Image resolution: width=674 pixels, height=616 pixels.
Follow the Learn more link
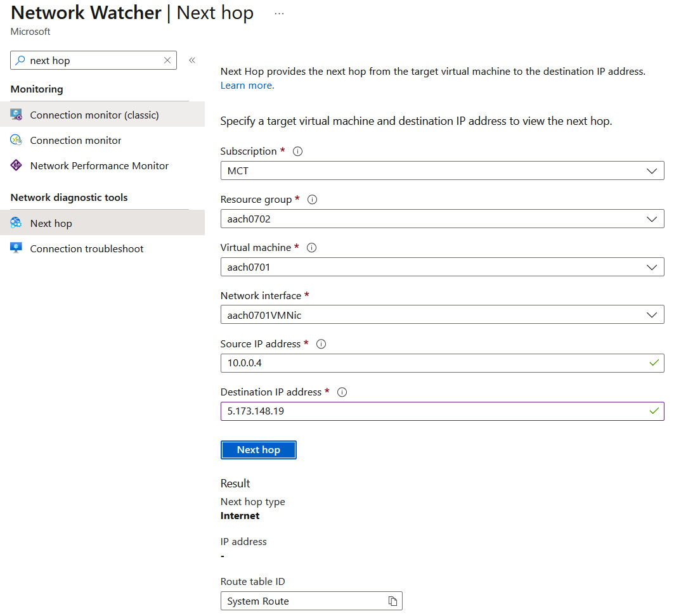(247, 86)
